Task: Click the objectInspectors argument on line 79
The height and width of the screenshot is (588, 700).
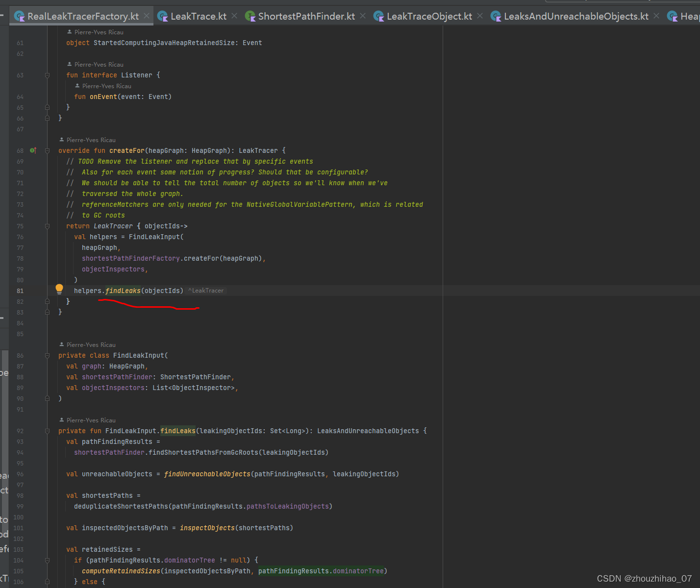Action: (113, 269)
